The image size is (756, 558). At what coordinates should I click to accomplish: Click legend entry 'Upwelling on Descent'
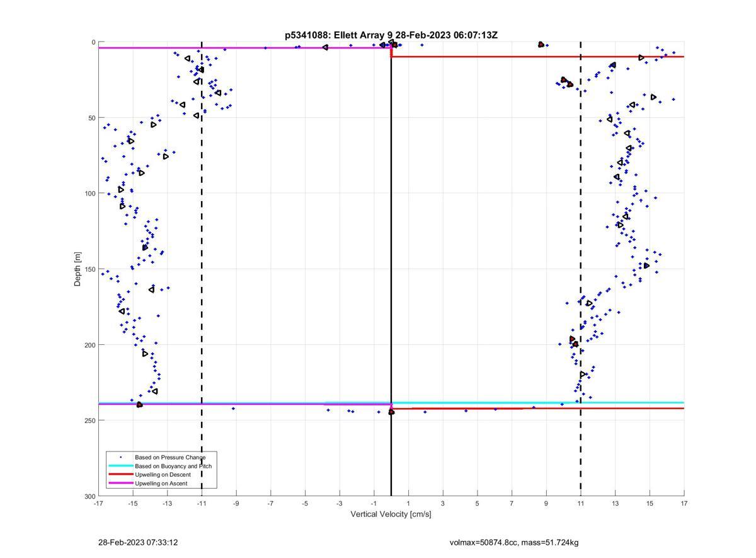[x=164, y=475]
